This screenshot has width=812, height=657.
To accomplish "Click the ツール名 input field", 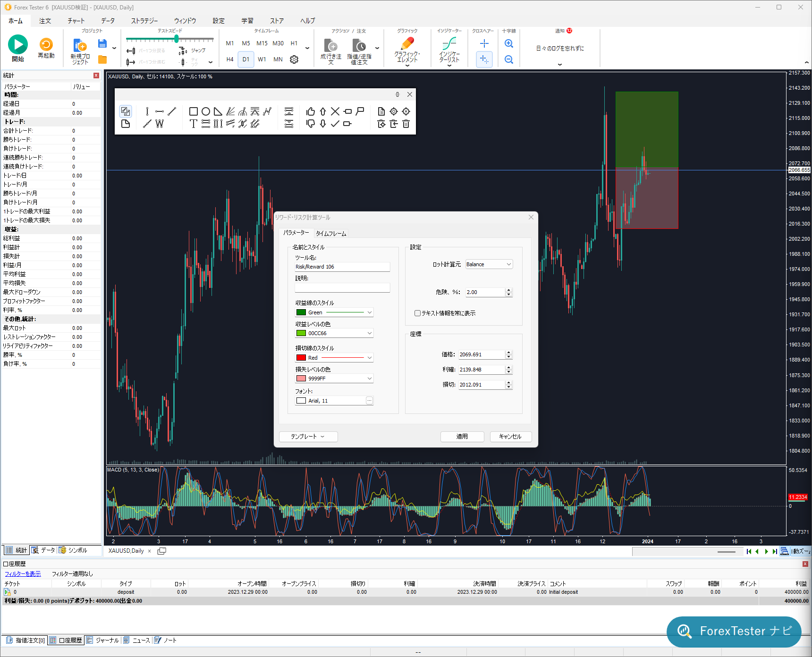I will (x=342, y=267).
